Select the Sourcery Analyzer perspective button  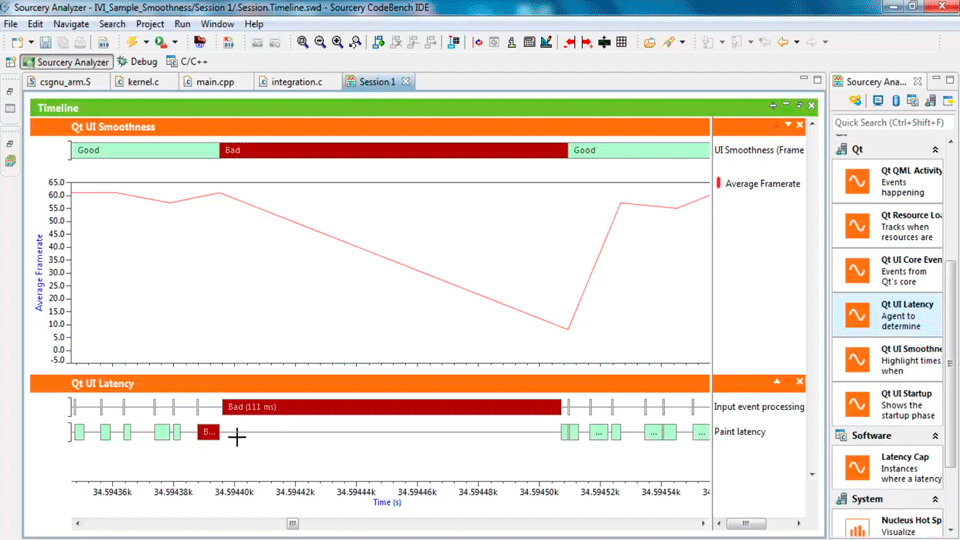tap(66, 62)
